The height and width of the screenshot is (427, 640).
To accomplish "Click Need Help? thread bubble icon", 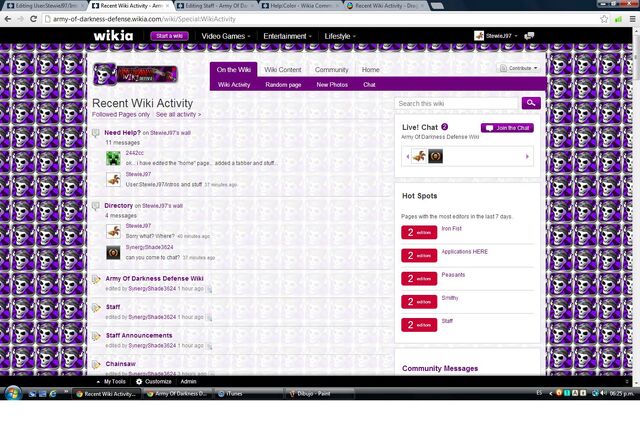I will click(x=96, y=133).
